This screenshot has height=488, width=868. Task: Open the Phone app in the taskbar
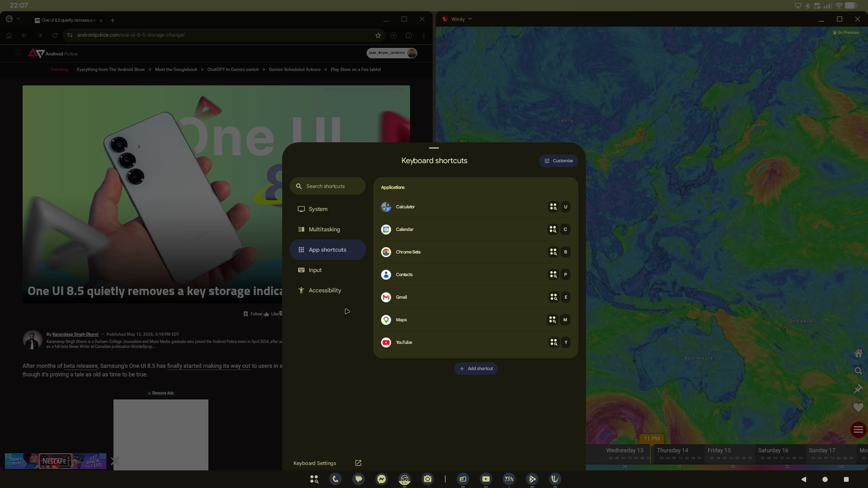coord(335,479)
